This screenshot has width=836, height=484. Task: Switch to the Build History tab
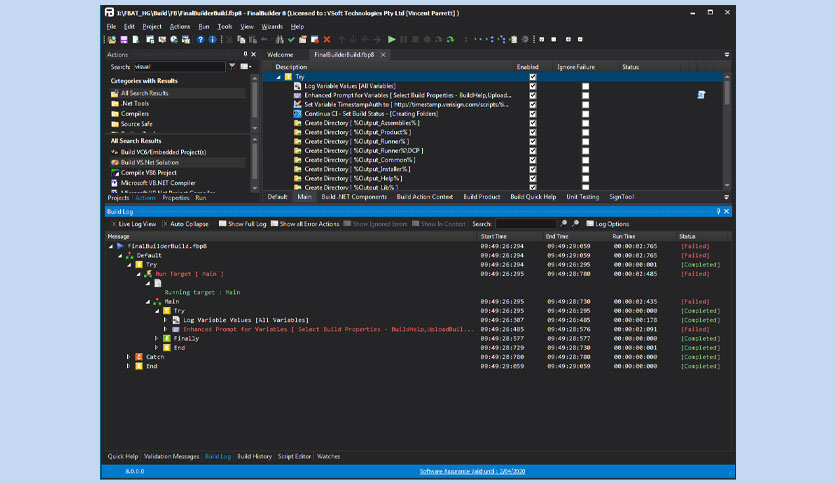point(254,456)
